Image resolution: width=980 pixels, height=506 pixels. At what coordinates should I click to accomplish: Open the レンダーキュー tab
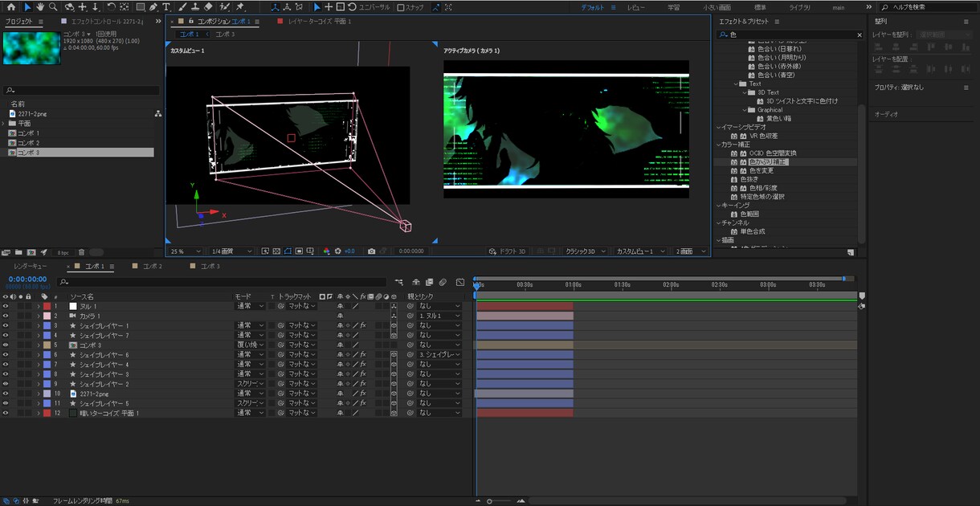31,266
